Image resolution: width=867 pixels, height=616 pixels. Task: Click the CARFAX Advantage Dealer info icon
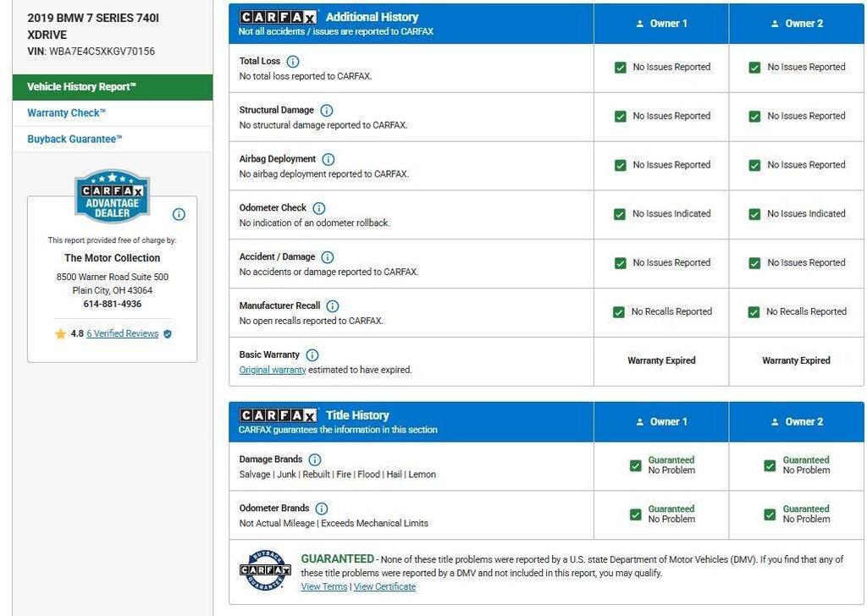pos(179,214)
